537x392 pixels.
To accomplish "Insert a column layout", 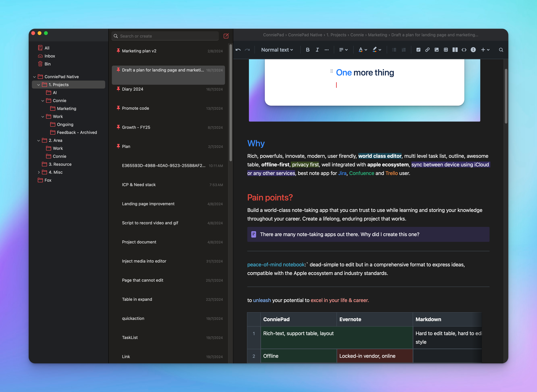I will click(455, 50).
